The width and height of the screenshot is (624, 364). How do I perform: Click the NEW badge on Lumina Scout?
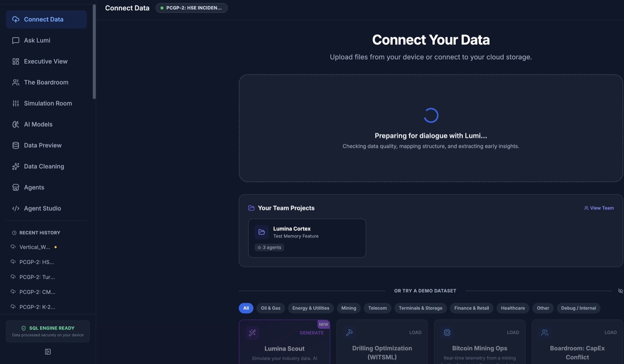pos(323,324)
